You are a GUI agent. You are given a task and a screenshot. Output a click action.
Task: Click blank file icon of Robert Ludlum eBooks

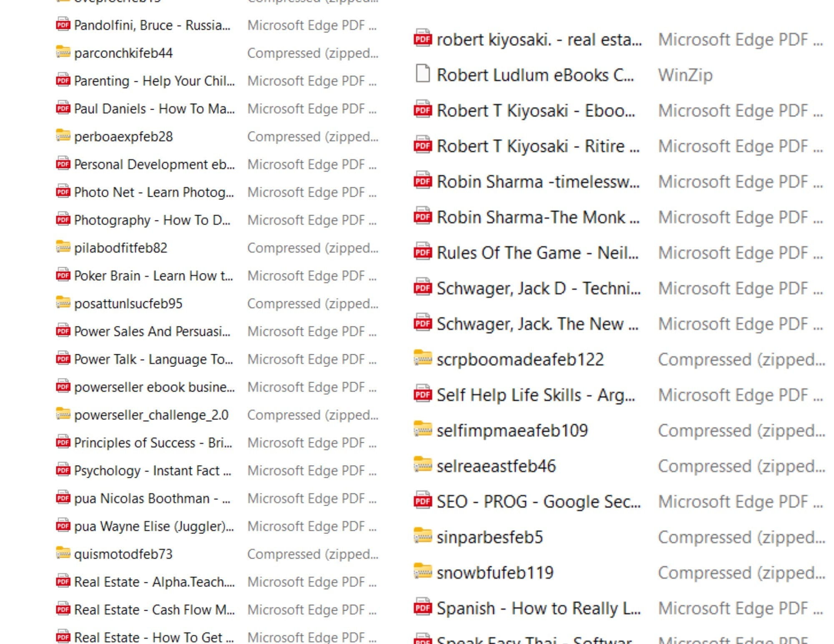pos(422,74)
